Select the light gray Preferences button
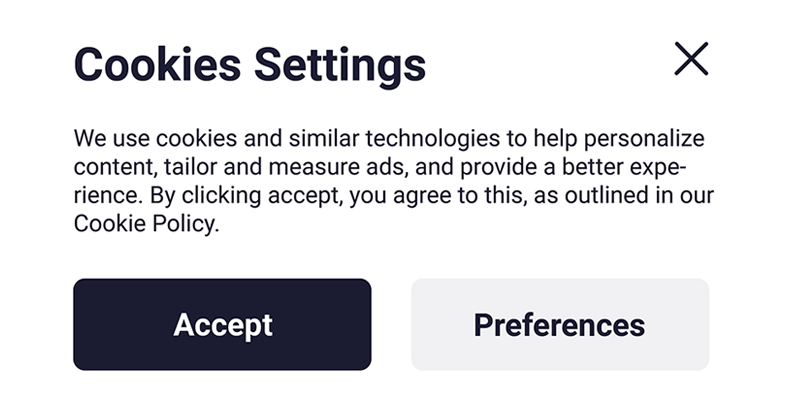 tap(559, 325)
